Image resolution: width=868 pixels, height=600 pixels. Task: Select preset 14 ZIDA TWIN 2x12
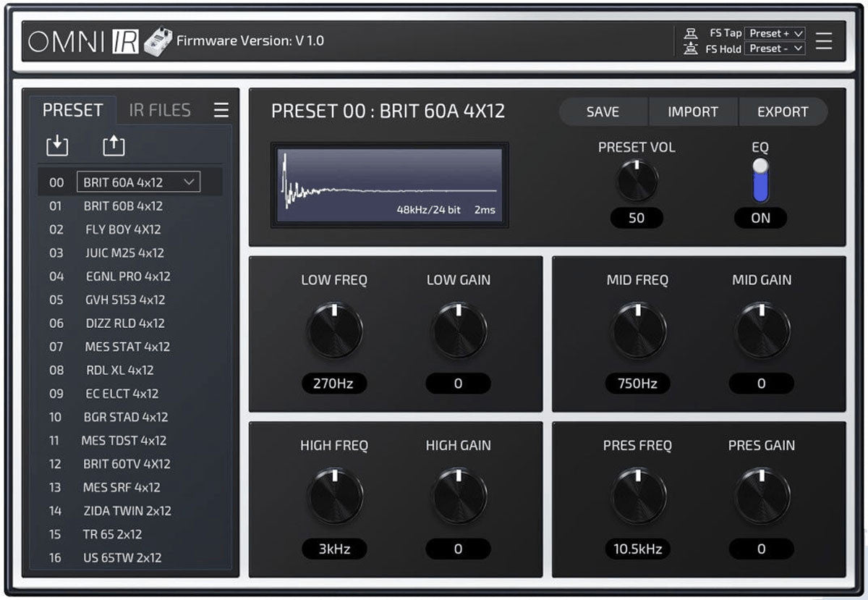click(x=130, y=511)
